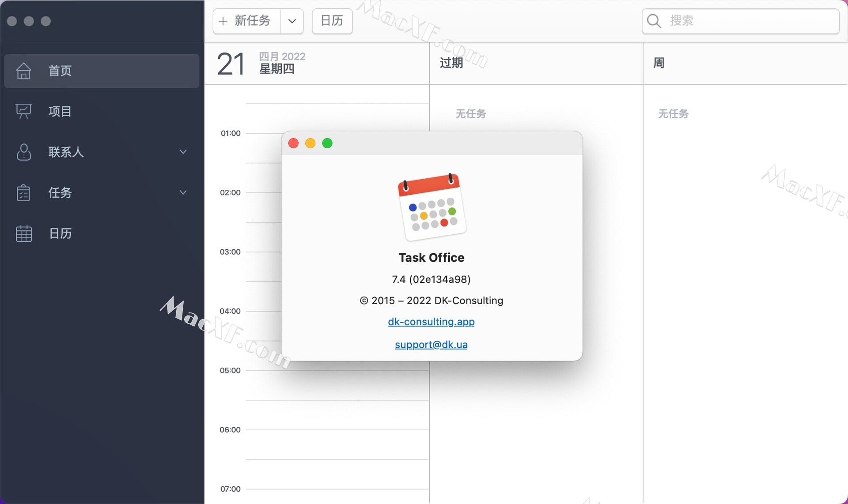Create a task with 新任务 button
Screen dimensions: 848x504
[x=246, y=21]
